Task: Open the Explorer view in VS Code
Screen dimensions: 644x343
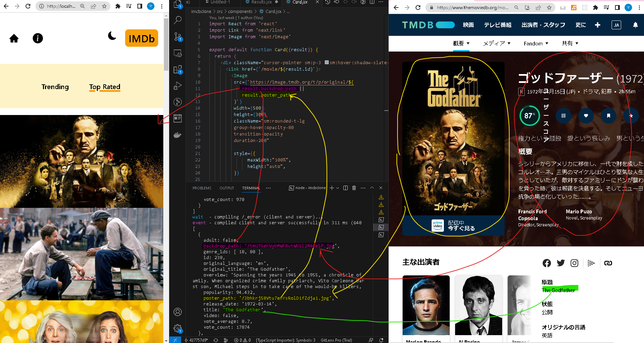Action: pos(178,4)
